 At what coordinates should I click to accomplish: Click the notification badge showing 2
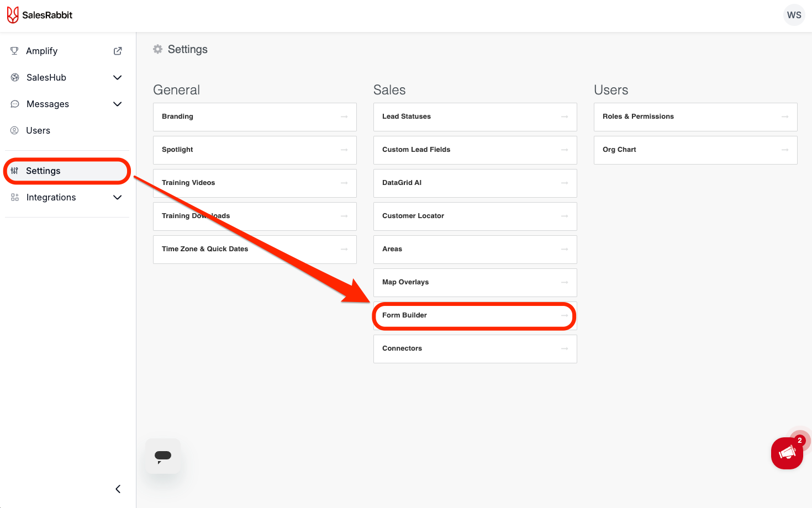799,440
